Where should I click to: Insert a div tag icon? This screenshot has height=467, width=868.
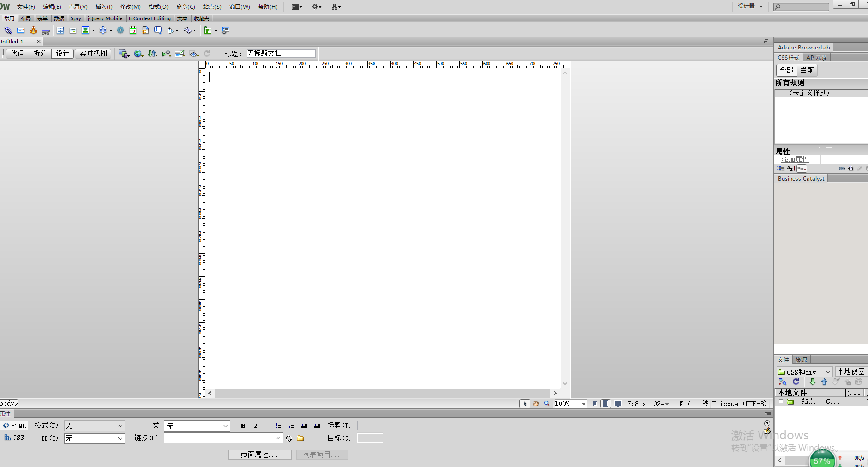point(73,30)
